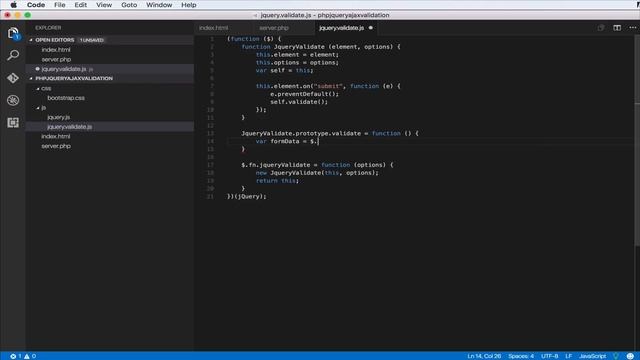Open the Goto menu
This screenshot has height=360, width=640.
click(129, 5)
